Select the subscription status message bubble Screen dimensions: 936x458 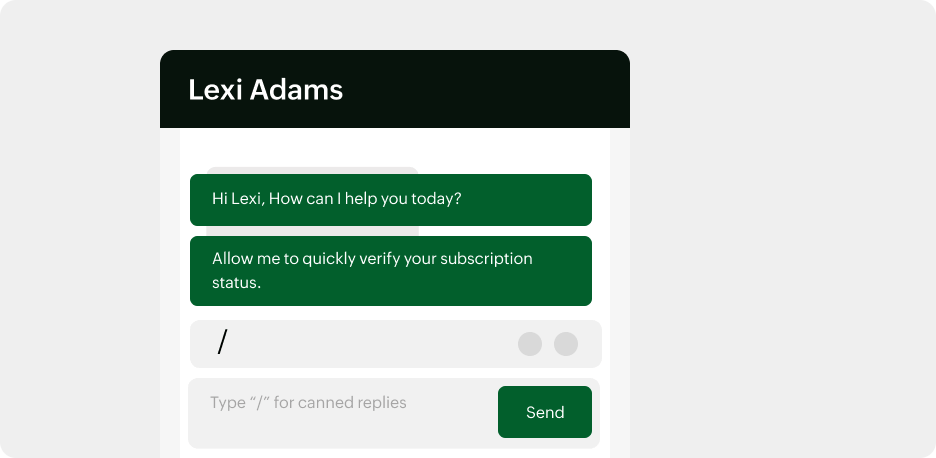pyautogui.click(x=390, y=271)
